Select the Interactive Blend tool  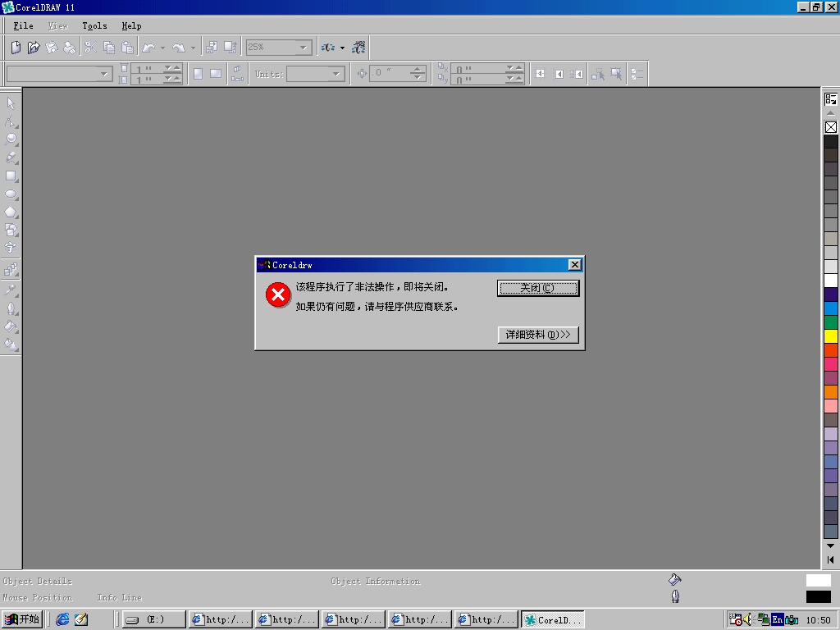click(x=11, y=269)
